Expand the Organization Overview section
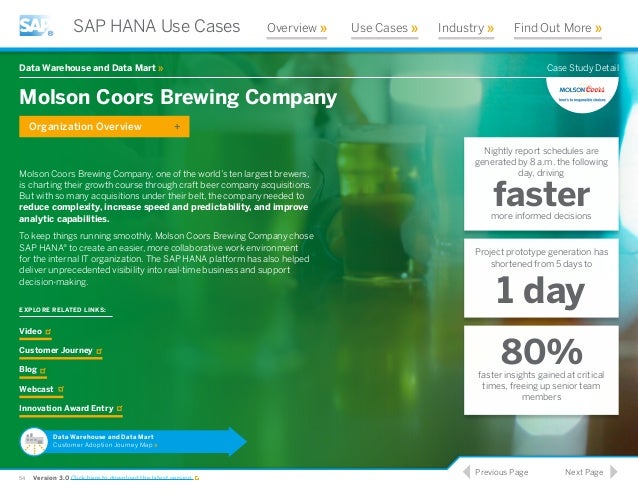 pyautogui.click(x=104, y=127)
